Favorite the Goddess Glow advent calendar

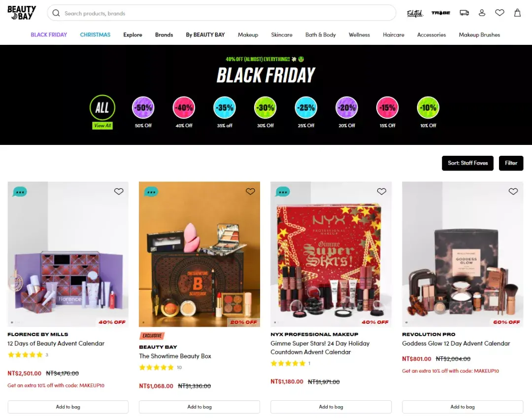point(513,192)
